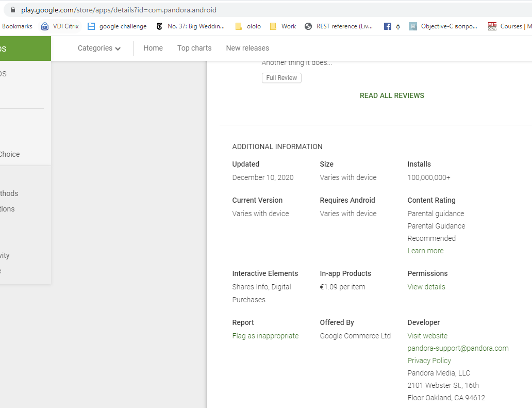
Task: Click the ADDITIONAL INFORMATION heading
Action: pyautogui.click(x=277, y=146)
